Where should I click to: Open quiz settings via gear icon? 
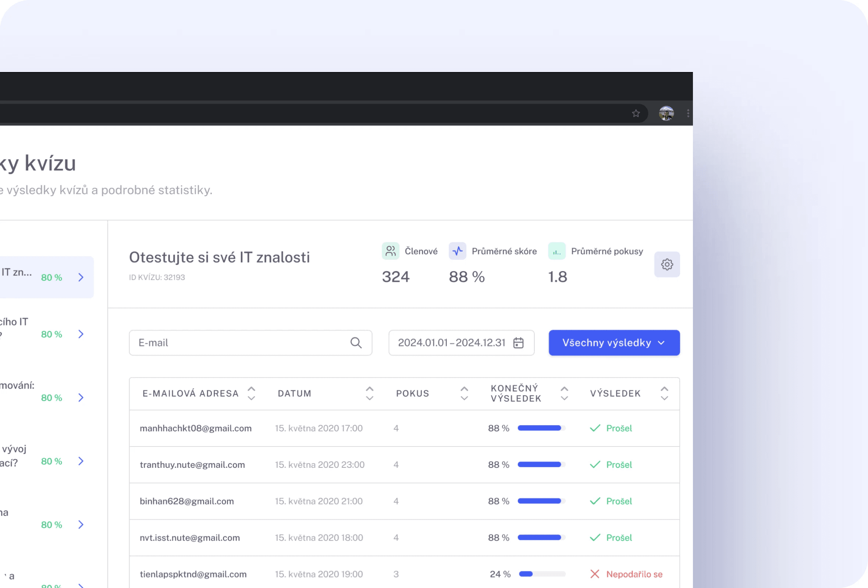(x=667, y=265)
